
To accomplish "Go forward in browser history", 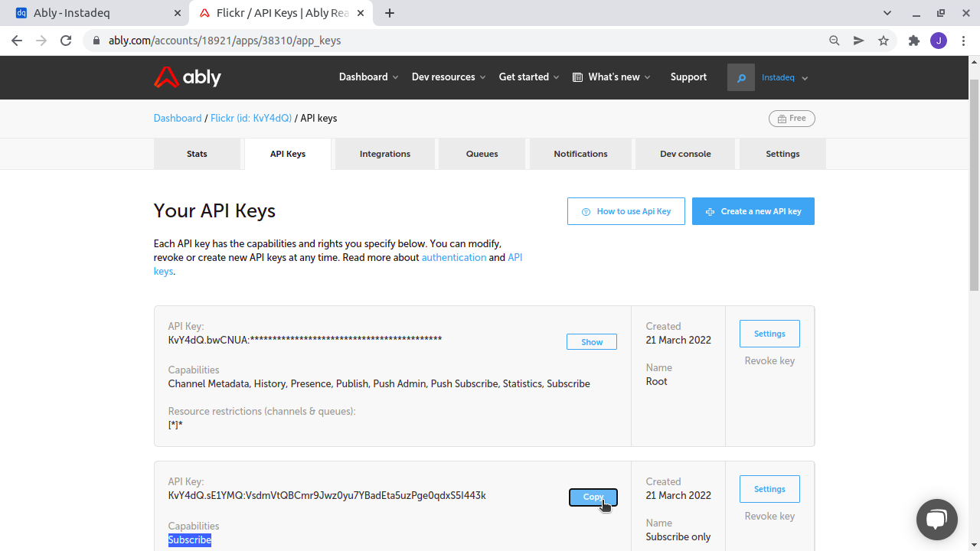I will (41, 41).
